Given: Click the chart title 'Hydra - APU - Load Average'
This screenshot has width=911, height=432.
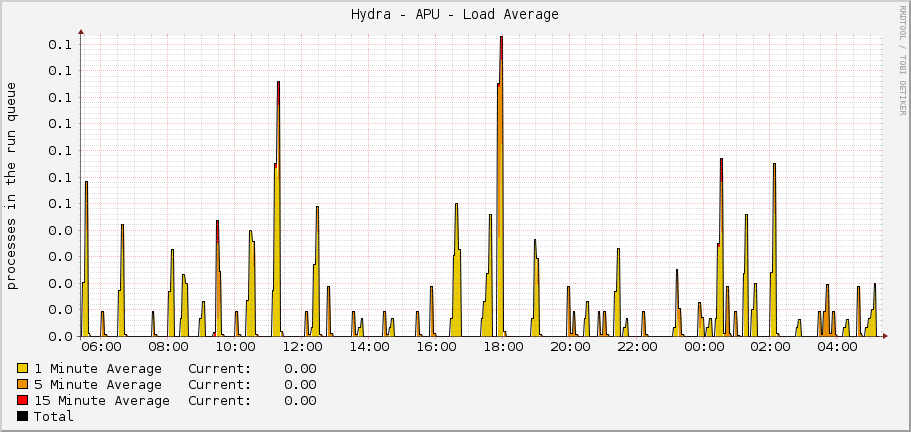Looking at the screenshot, I should click(455, 15).
